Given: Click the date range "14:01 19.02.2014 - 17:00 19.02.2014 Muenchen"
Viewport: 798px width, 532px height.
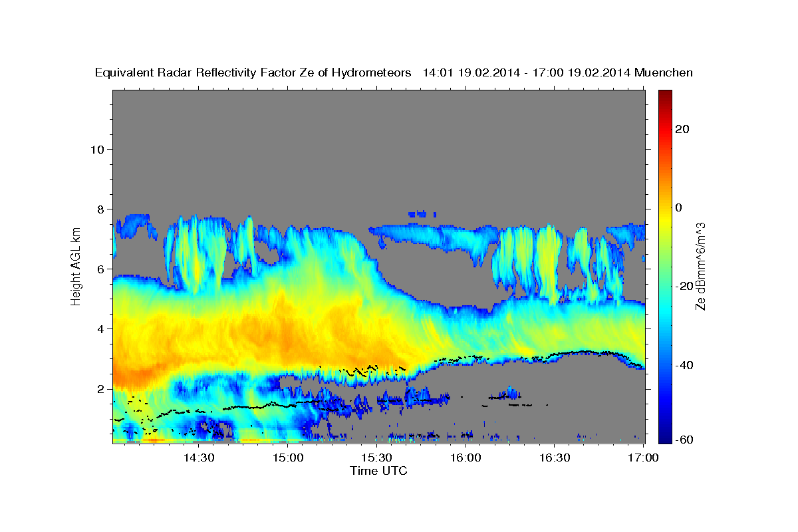Looking at the screenshot, I should pos(559,73).
